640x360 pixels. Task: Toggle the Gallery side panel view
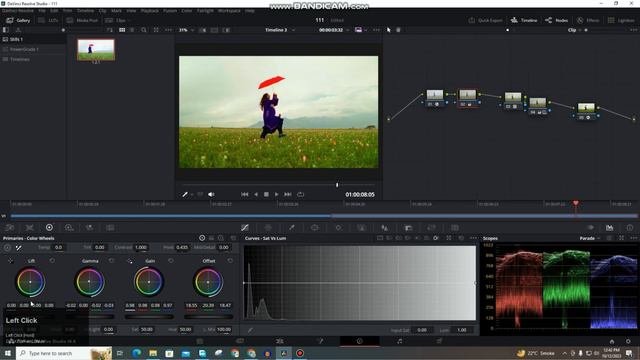point(5,30)
